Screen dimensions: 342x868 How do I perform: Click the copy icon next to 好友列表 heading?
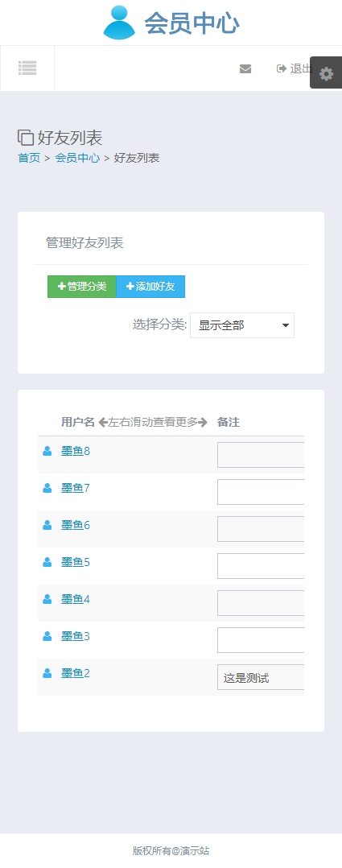26,137
